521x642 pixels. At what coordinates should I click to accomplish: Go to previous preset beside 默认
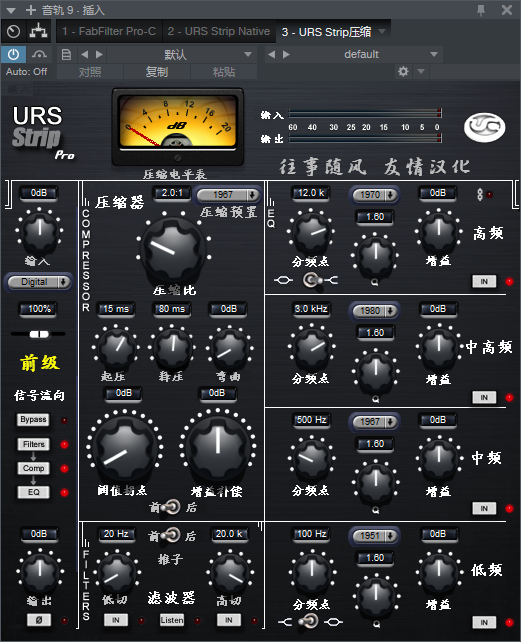84,54
